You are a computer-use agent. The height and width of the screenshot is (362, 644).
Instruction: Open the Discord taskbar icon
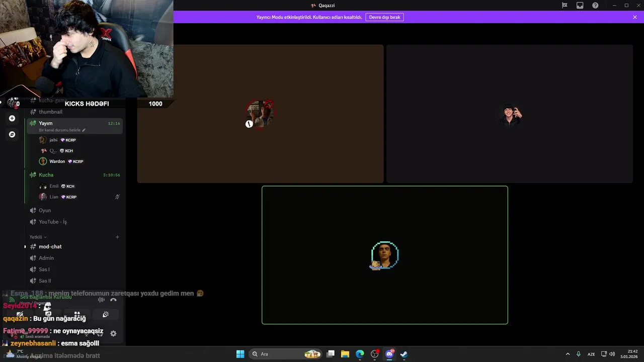pyautogui.click(x=389, y=354)
